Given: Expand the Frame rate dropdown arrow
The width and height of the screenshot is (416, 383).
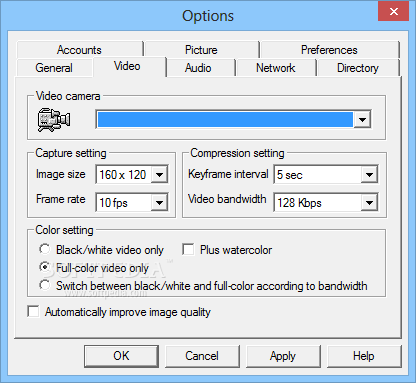Looking at the screenshot, I should (x=159, y=202).
